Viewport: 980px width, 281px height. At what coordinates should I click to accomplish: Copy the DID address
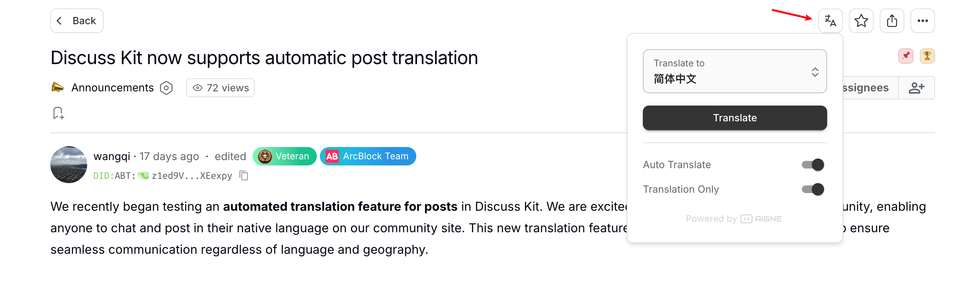coord(244,175)
